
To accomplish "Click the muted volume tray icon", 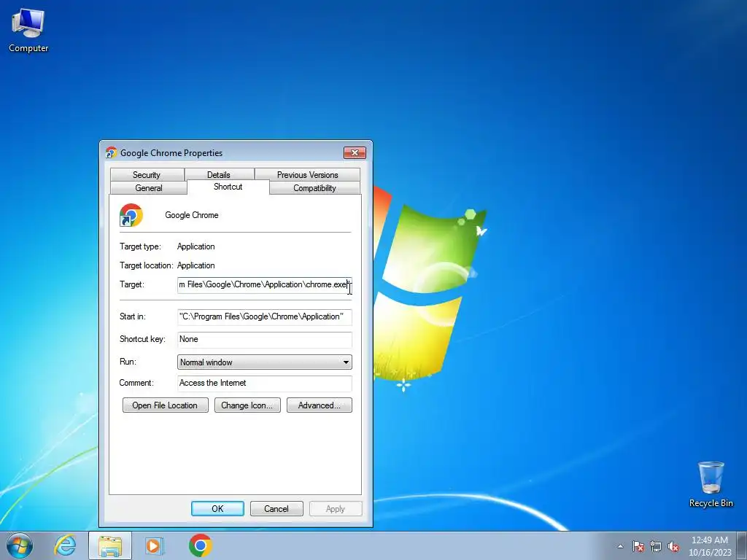I will 673,546.
